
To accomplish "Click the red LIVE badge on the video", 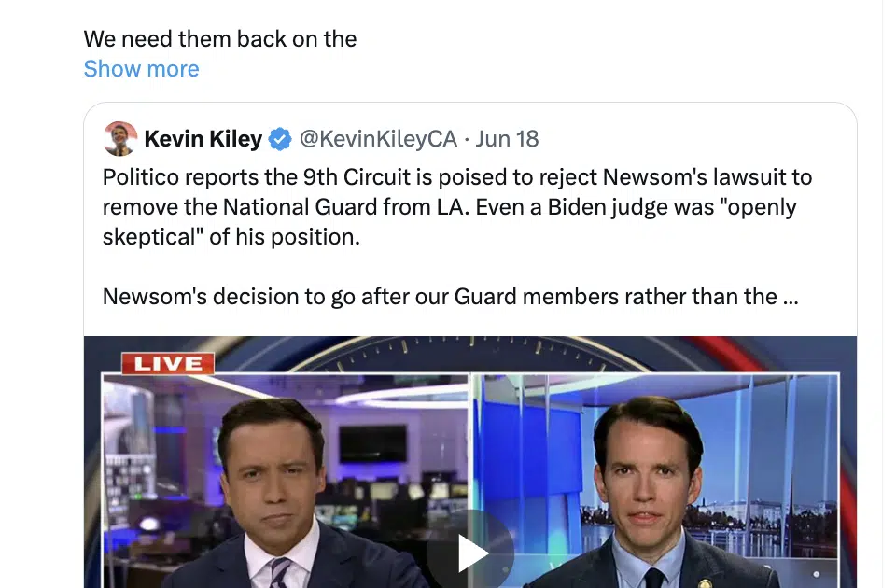I will pyautogui.click(x=168, y=363).
